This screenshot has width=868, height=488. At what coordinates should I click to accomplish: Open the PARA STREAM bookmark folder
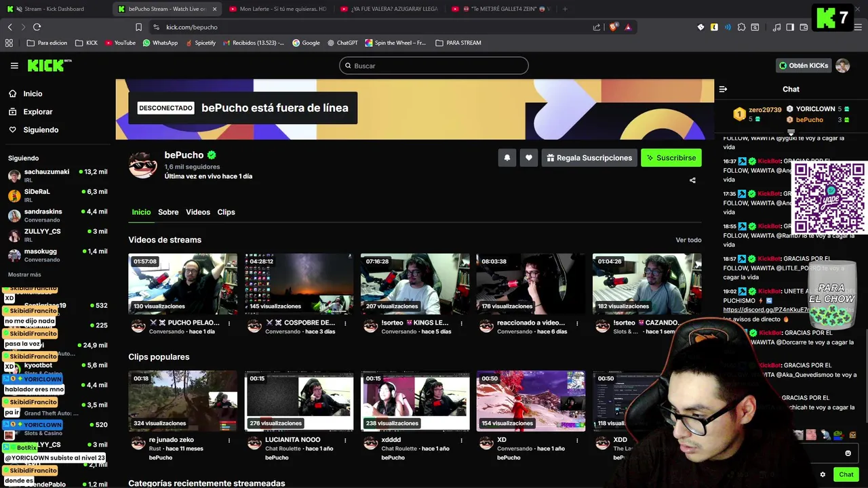[458, 43]
